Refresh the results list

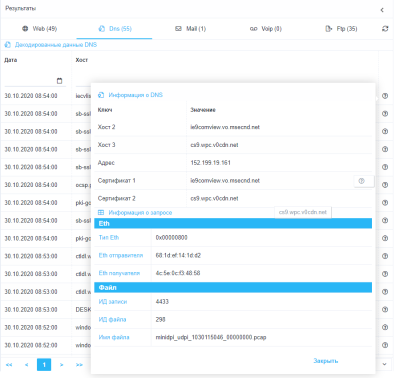coord(385,29)
